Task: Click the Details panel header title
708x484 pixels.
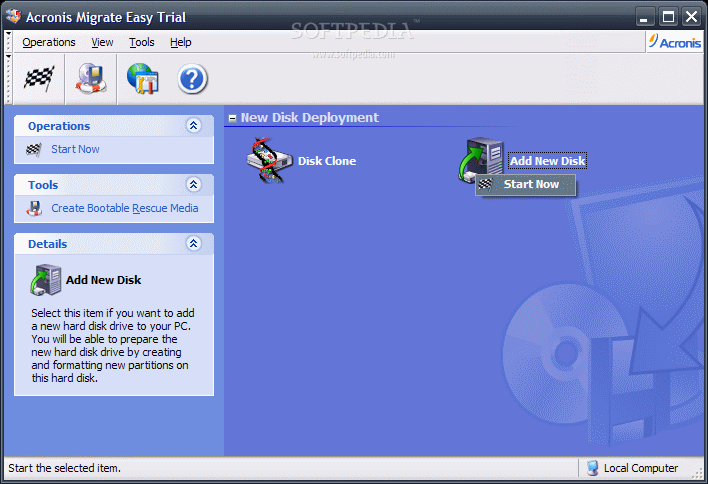Action: pos(47,244)
